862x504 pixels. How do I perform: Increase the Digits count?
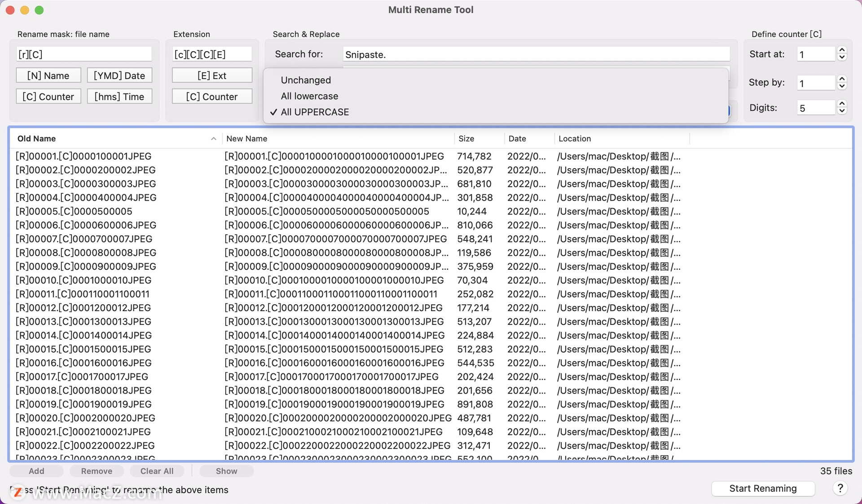coord(842,104)
